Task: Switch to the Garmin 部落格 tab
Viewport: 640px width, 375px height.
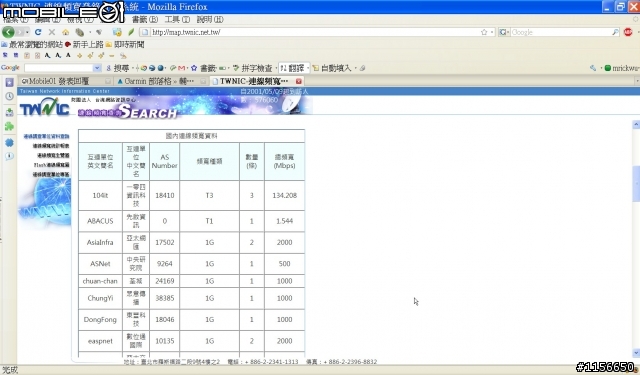Action: coord(161,81)
